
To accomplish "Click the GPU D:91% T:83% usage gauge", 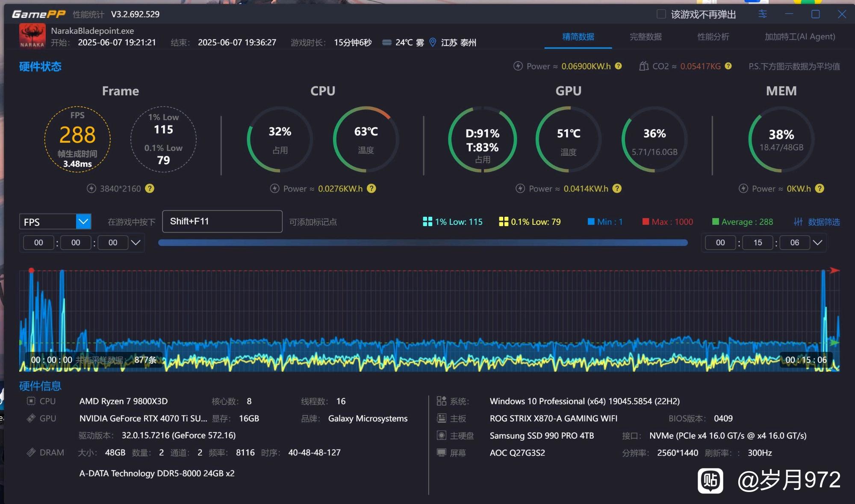I will (x=483, y=139).
